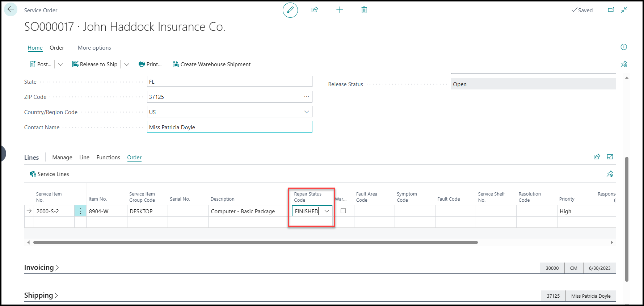Click the Description column header

tap(222, 199)
